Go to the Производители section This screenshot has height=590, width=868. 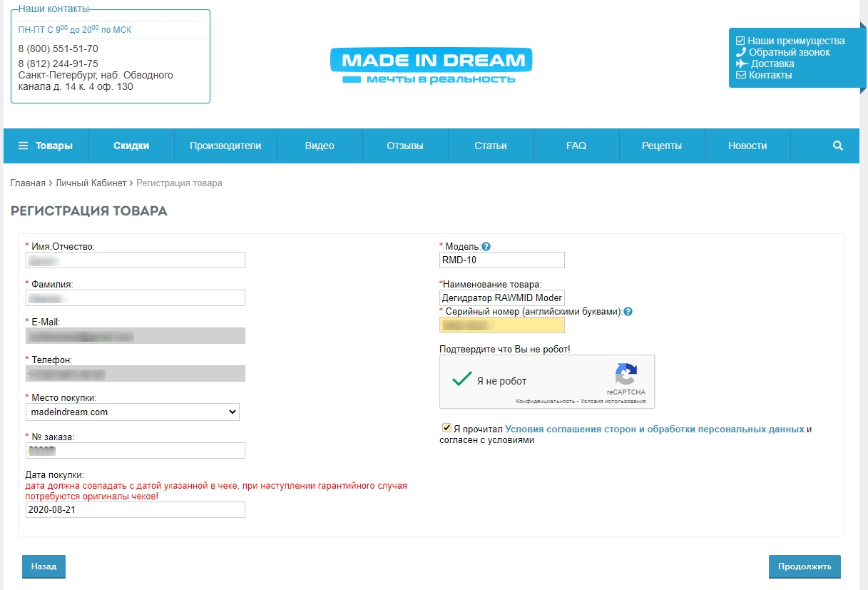pyautogui.click(x=225, y=146)
